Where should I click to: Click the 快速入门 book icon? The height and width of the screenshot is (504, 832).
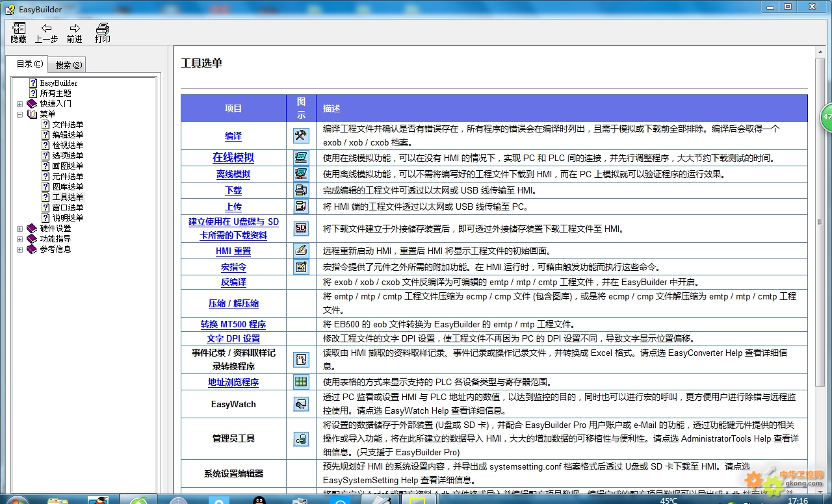[x=32, y=104]
